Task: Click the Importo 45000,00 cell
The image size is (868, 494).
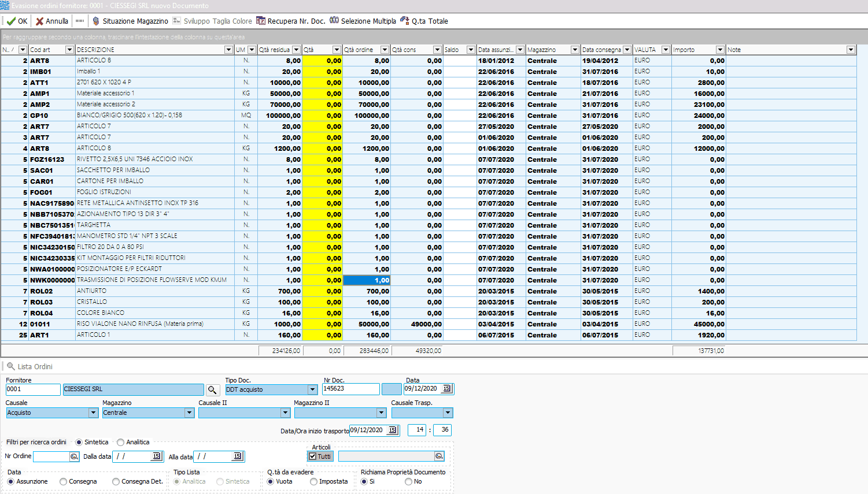Action: pyautogui.click(x=699, y=324)
